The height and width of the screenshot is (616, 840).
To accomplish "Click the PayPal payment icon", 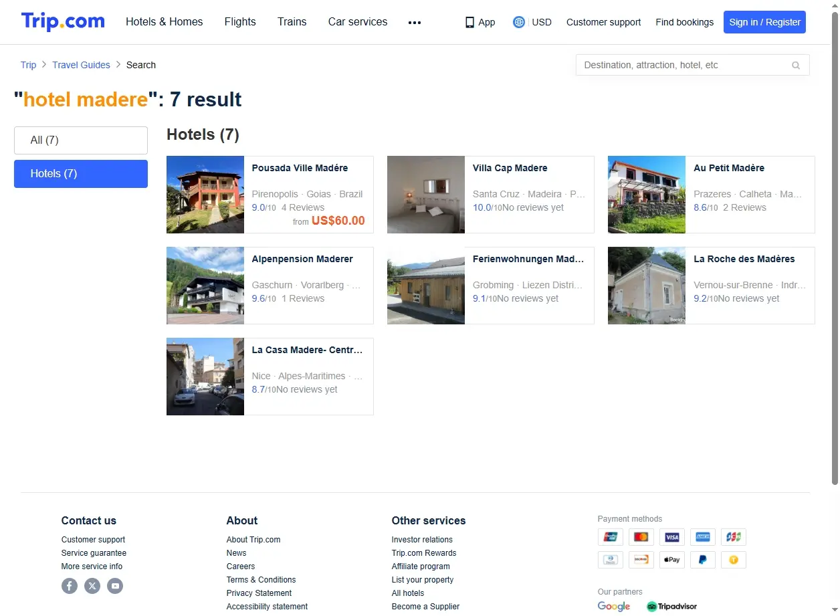I will (x=703, y=560).
